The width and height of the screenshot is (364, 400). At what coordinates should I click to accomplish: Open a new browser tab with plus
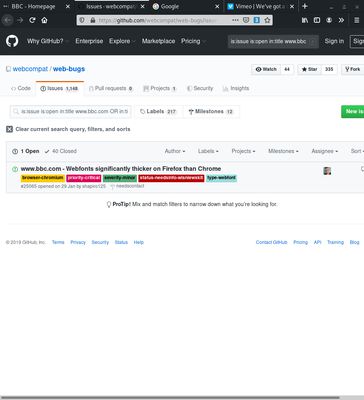pos(304,6)
